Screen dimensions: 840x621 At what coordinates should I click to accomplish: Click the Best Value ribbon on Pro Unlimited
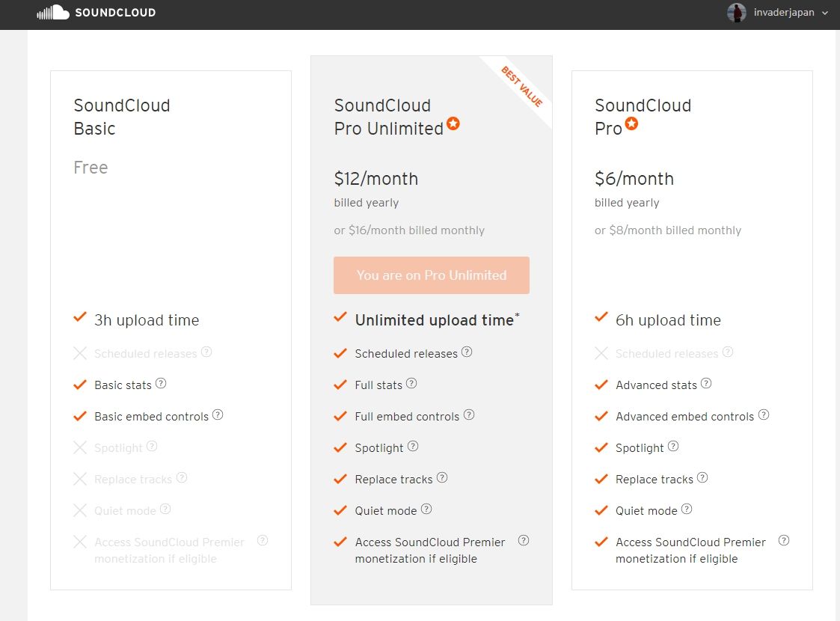522,86
